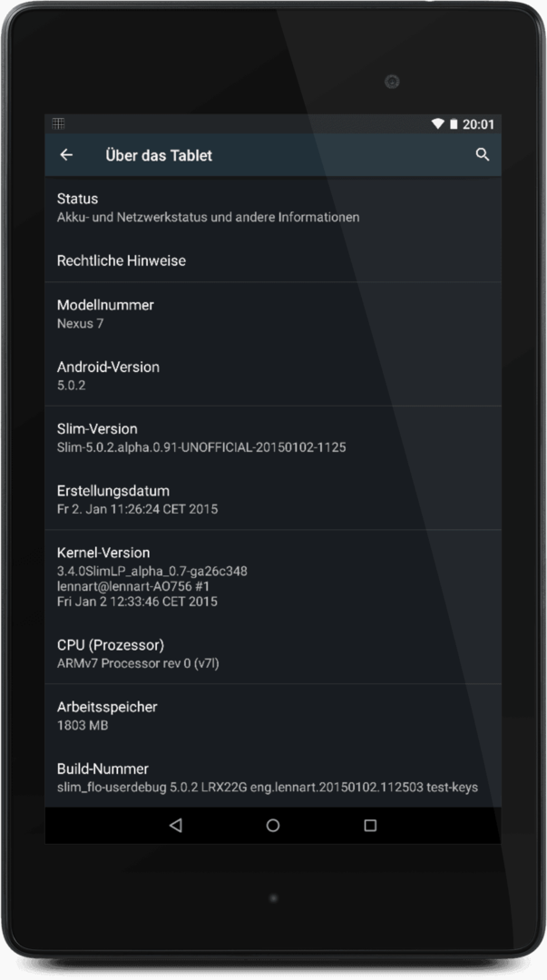Viewport: 547px width, 980px height.
Task: Open Rechtliche Hinweise
Action: [273, 260]
